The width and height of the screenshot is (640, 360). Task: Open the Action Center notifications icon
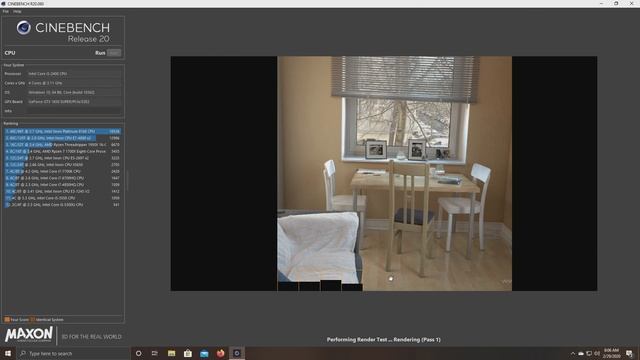click(629, 353)
